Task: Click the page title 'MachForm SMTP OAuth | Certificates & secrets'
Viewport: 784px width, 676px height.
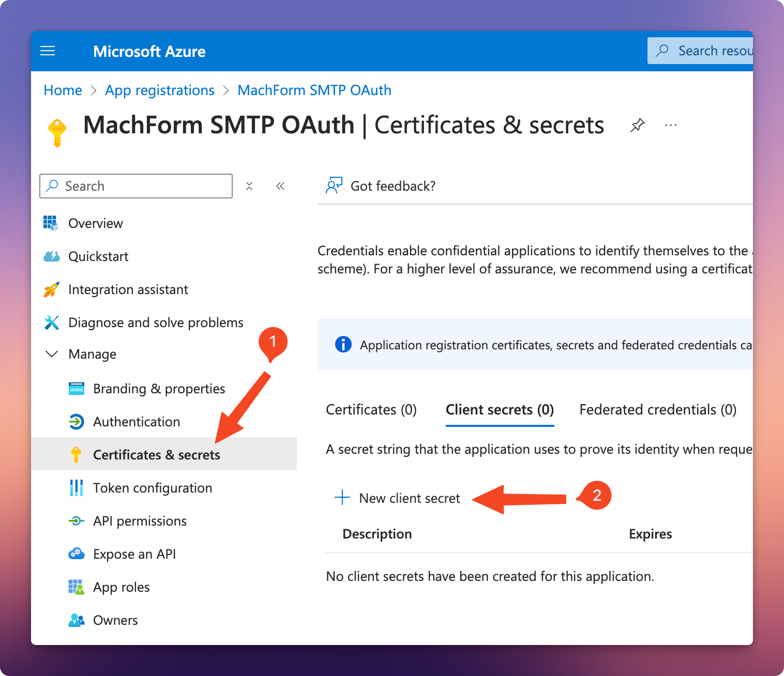Action: [344, 125]
